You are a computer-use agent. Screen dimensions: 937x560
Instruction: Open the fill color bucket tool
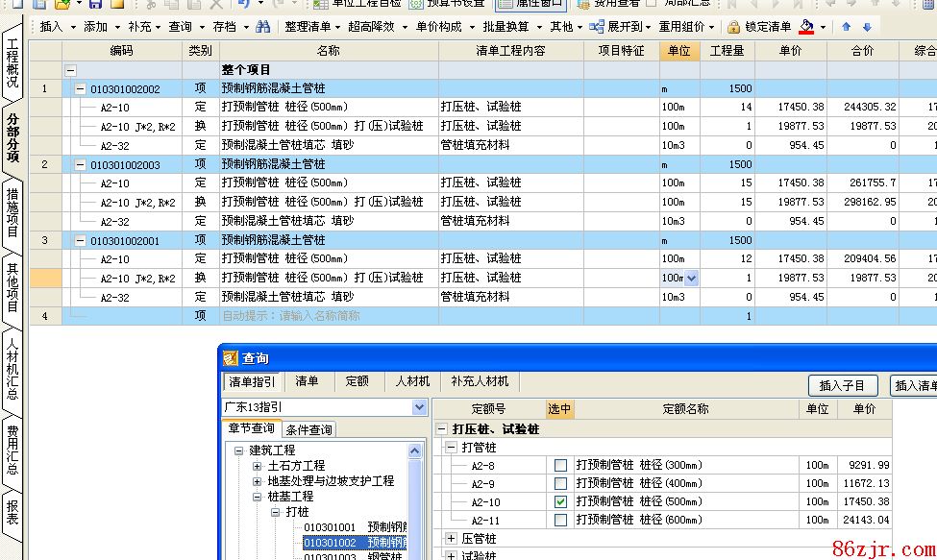(x=807, y=27)
